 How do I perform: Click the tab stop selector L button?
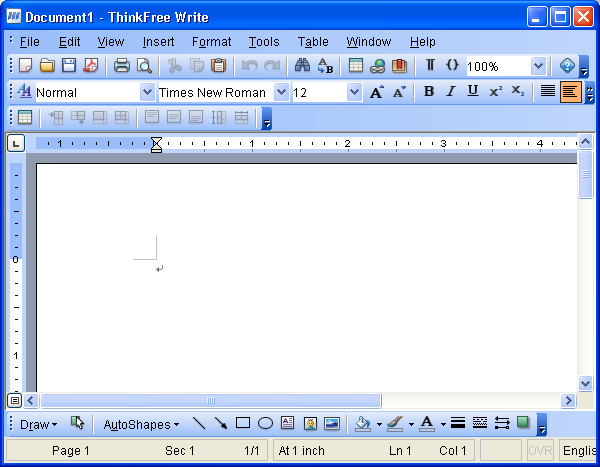click(16, 144)
